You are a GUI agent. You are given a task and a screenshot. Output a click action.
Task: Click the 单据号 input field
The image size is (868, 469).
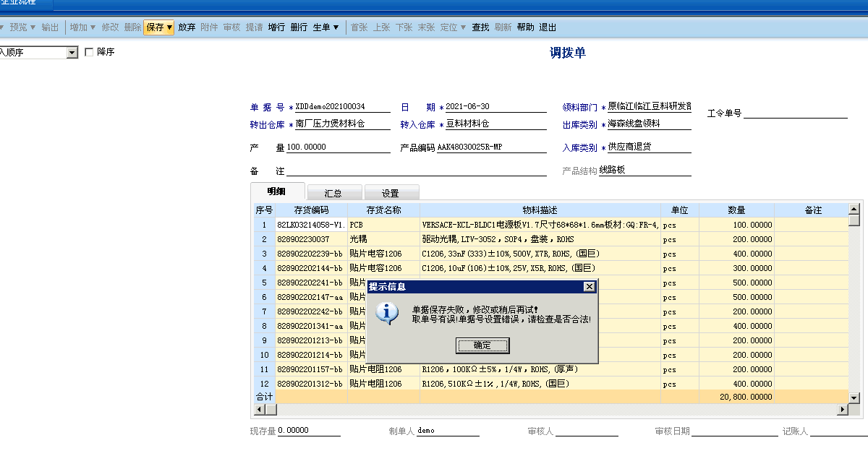343,107
